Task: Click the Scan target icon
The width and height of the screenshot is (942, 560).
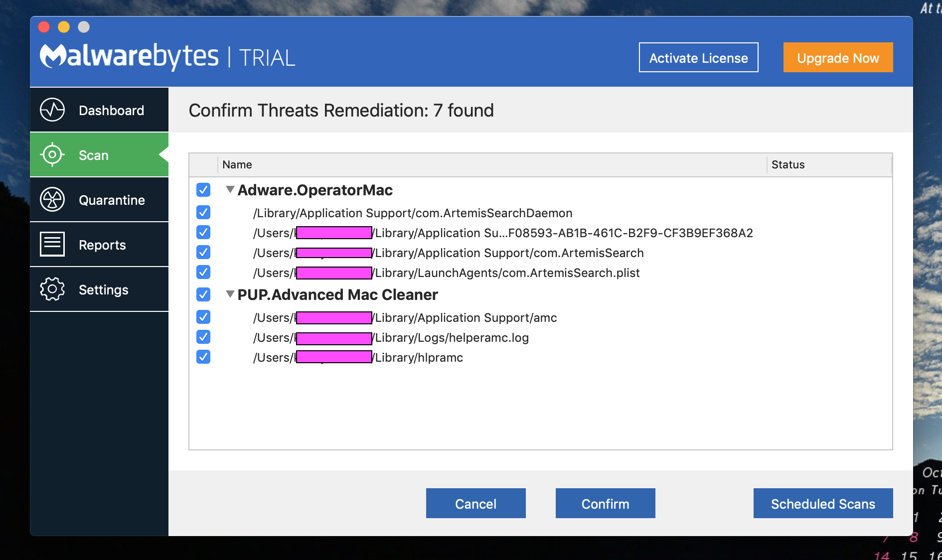Action: point(52,155)
